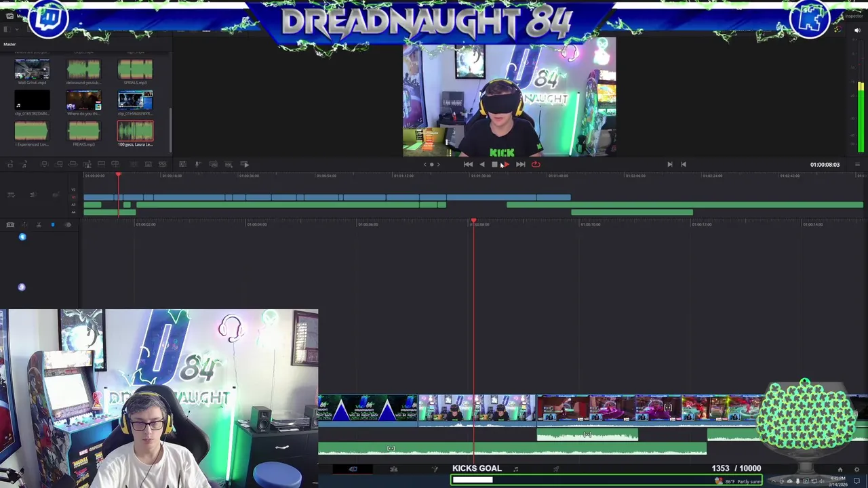Select the V1 track label
Image resolution: width=868 pixels, height=488 pixels.
pyautogui.click(x=73, y=197)
